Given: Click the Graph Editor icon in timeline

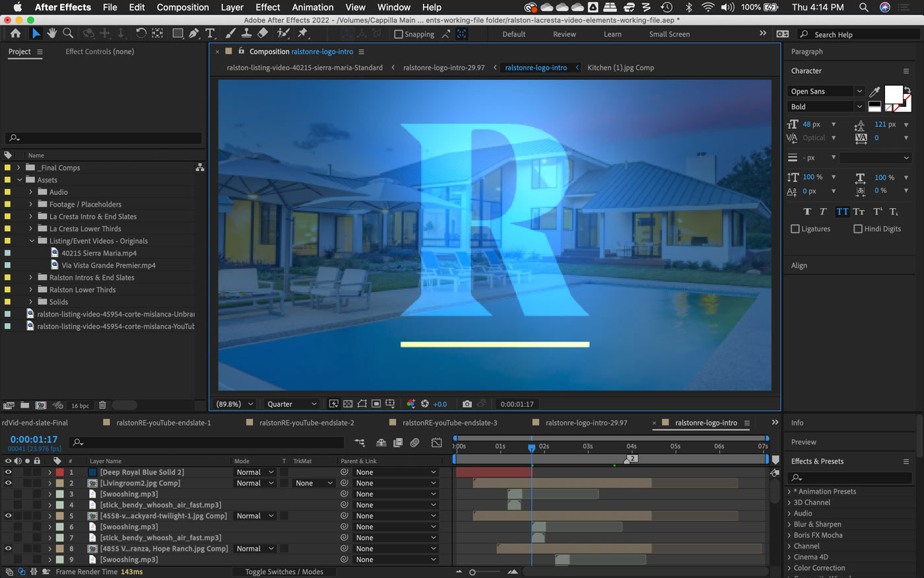Looking at the screenshot, I should [437, 443].
